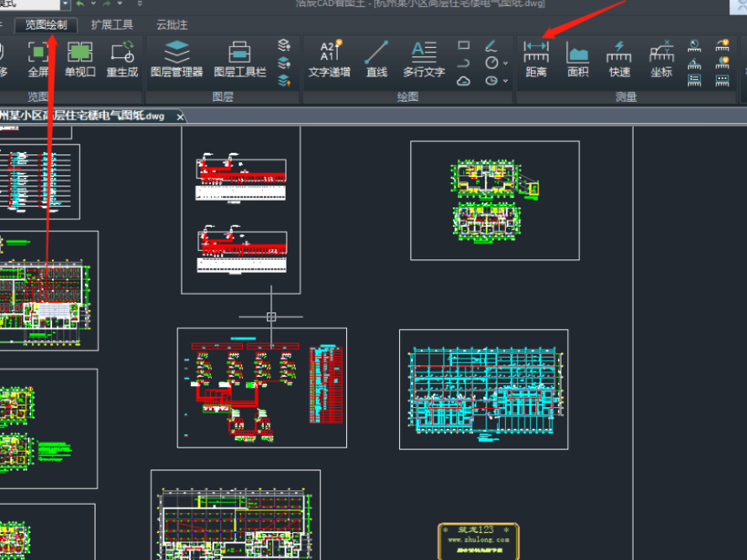Redo the last undone action
The width and height of the screenshot is (747, 560).
coord(107,4)
